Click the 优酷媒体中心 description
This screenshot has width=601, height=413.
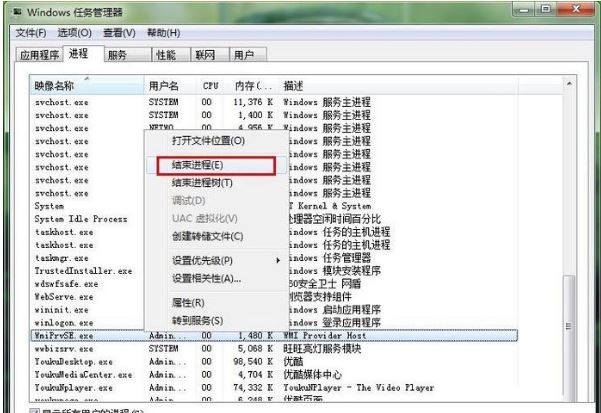point(312,375)
